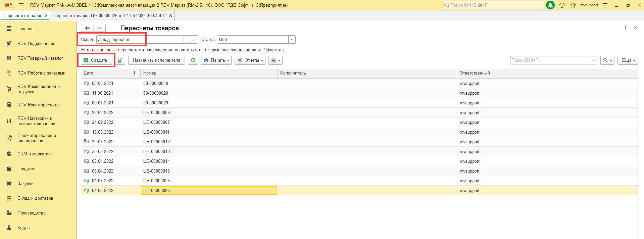The width and height of the screenshot is (644, 239).
Task: Clear the search field with x
Action: click(x=593, y=60)
